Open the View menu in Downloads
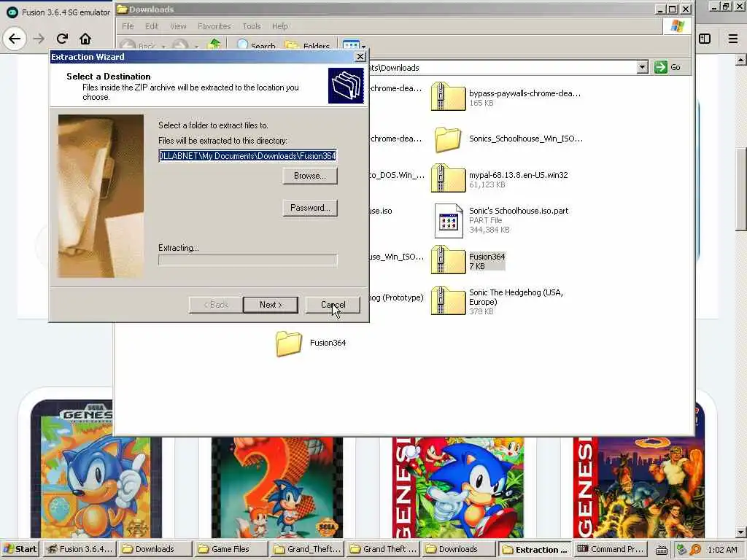The height and width of the screenshot is (560, 747). pos(178,26)
